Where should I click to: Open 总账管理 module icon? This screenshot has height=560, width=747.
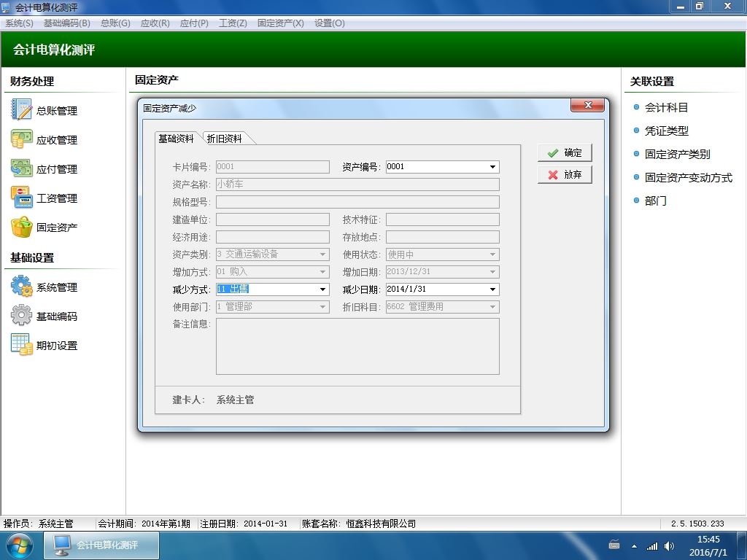[x=21, y=110]
